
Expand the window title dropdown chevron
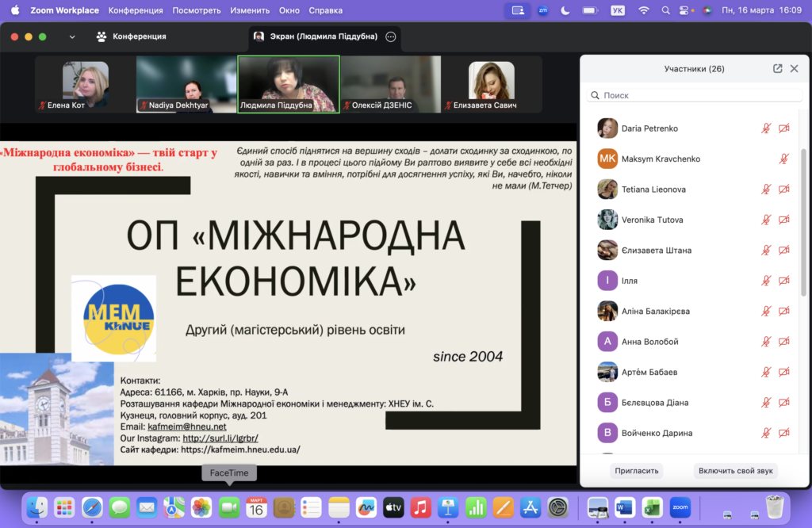[72, 37]
